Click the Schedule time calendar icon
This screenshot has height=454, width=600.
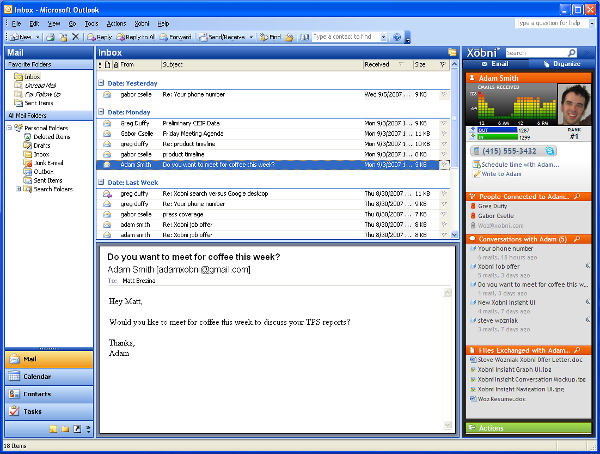point(476,165)
